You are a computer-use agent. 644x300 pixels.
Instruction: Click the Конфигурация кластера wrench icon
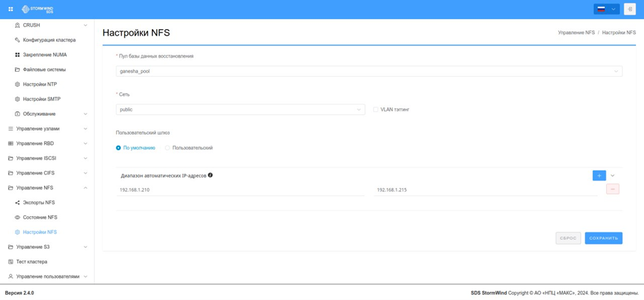[17, 40]
